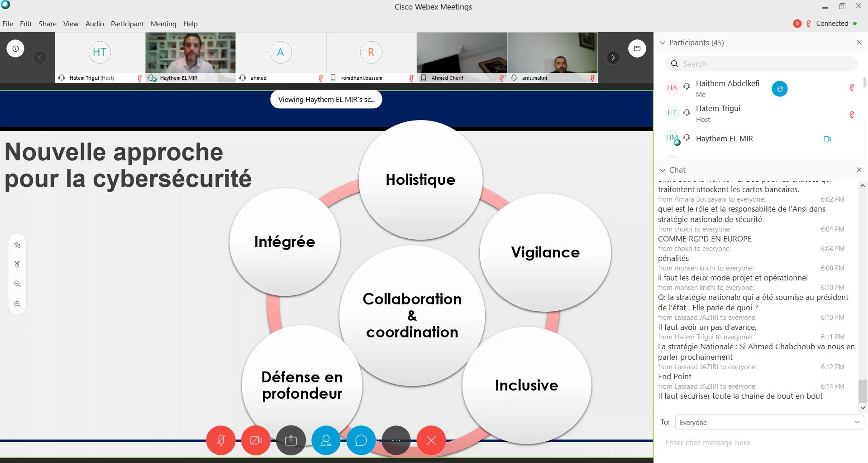868x463 pixels.
Task: Click the Webex app logo icon
Action: (x=5, y=5)
